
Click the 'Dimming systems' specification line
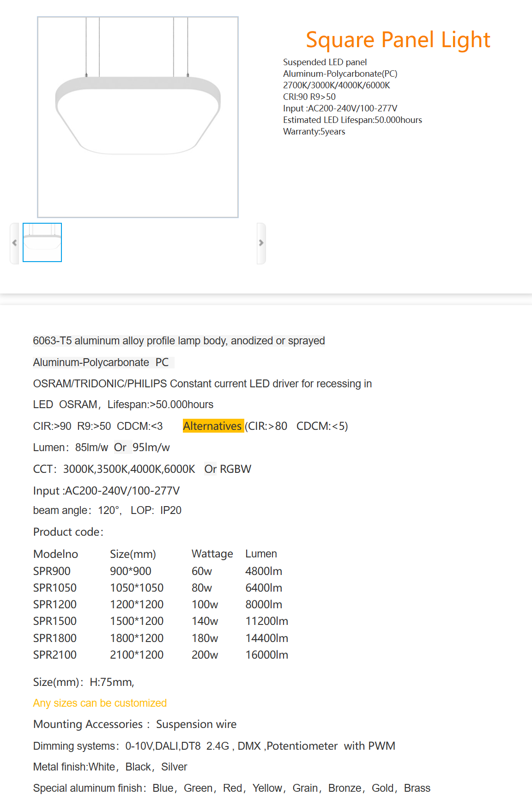214,746
